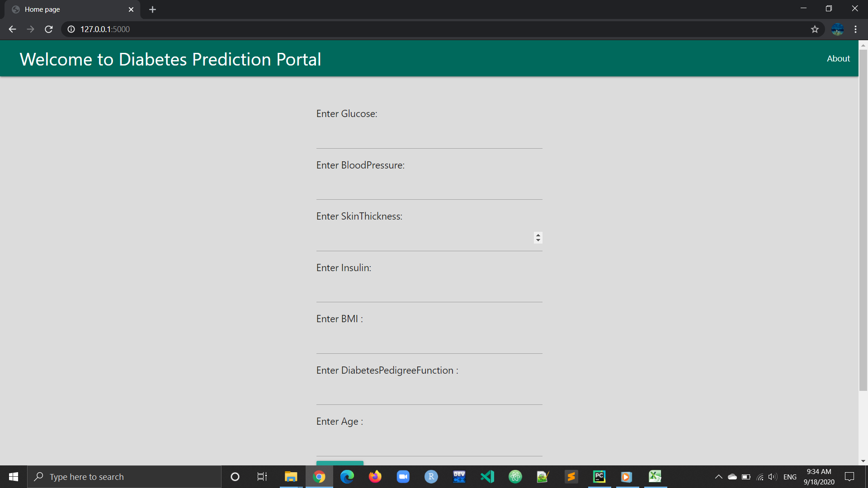Open the R application on the taskbar

point(431,477)
